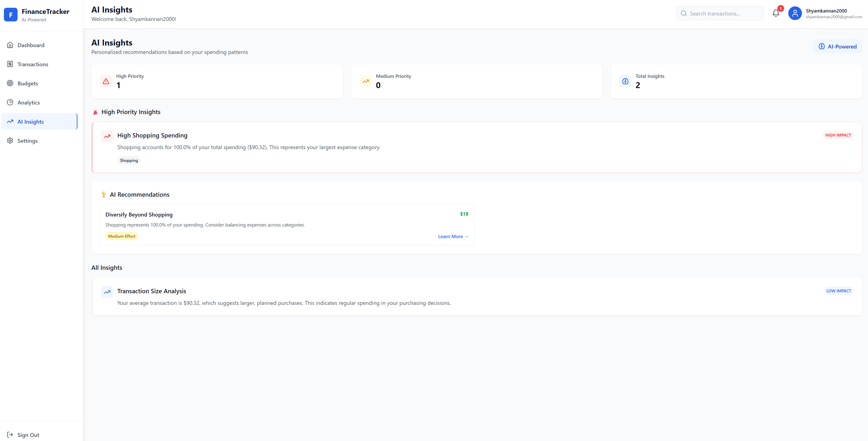Click the lightbulb icon beside AI Recommendations
Image resolution: width=868 pixels, height=441 pixels.
(x=104, y=195)
